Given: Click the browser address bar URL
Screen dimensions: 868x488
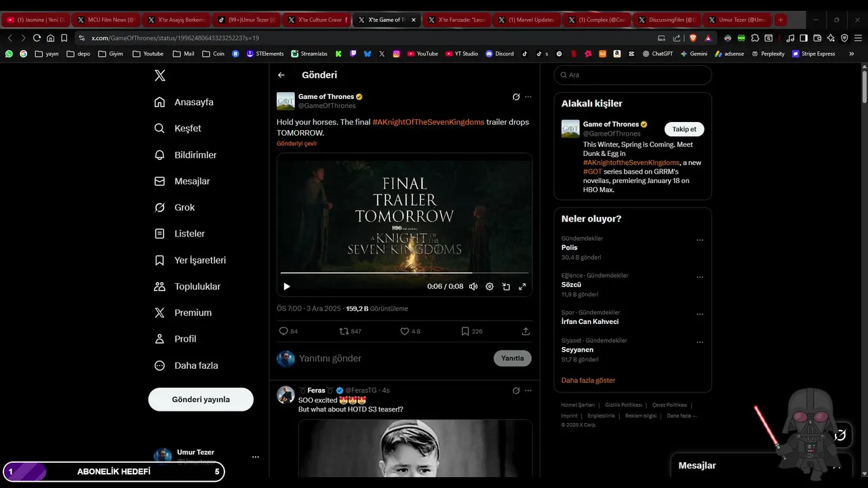Looking at the screenshot, I should click(x=175, y=38).
